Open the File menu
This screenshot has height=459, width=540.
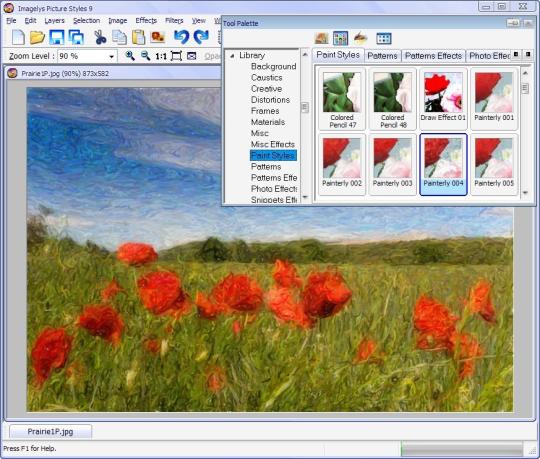click(11, 21)
